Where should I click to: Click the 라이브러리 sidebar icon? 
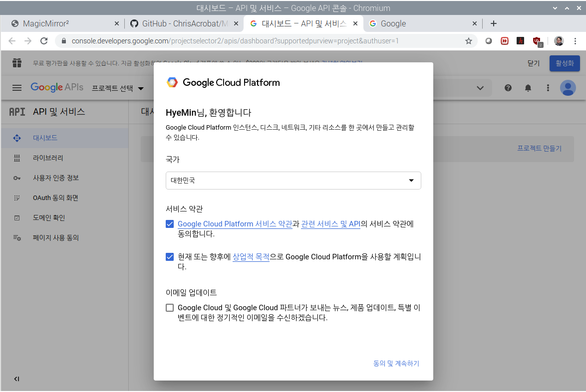tap(17, 158)
